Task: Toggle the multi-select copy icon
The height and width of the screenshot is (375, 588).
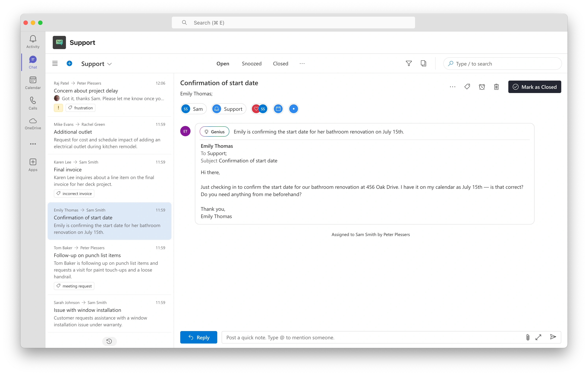Action: point(424,64)
